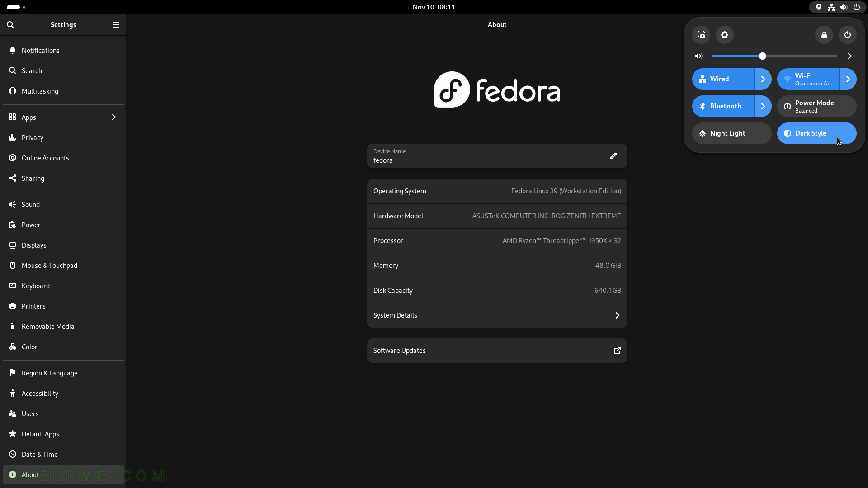Toggle the Wi-Fi quick setting

click(x=808, y=79)
